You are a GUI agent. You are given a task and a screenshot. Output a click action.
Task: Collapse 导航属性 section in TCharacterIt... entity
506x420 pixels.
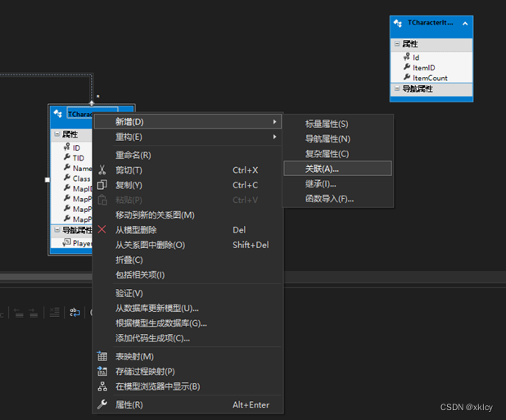tap(397, 88)
